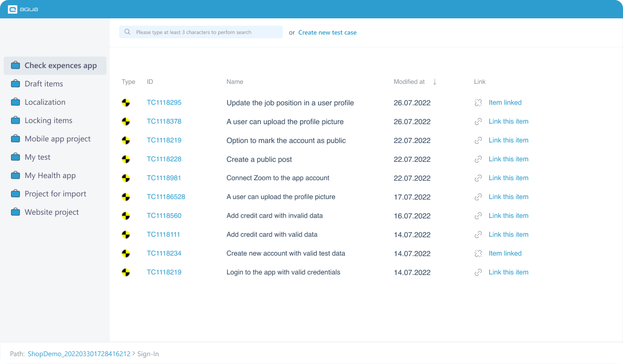Click the sort arrow next to Modified at
The width and height of the screenshot is (623, 364).
(434, 82)
